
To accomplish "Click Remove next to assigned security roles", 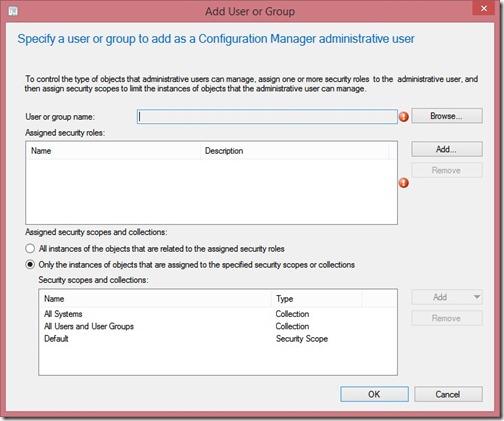I will [x=447, y=171].
